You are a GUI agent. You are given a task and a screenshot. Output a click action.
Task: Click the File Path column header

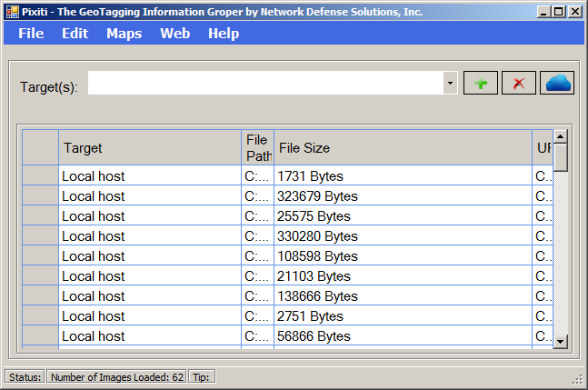(257, 147)
